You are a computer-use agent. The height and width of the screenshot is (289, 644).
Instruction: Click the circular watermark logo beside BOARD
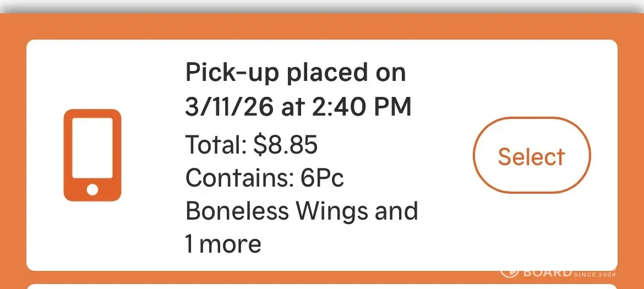point(509,272)
